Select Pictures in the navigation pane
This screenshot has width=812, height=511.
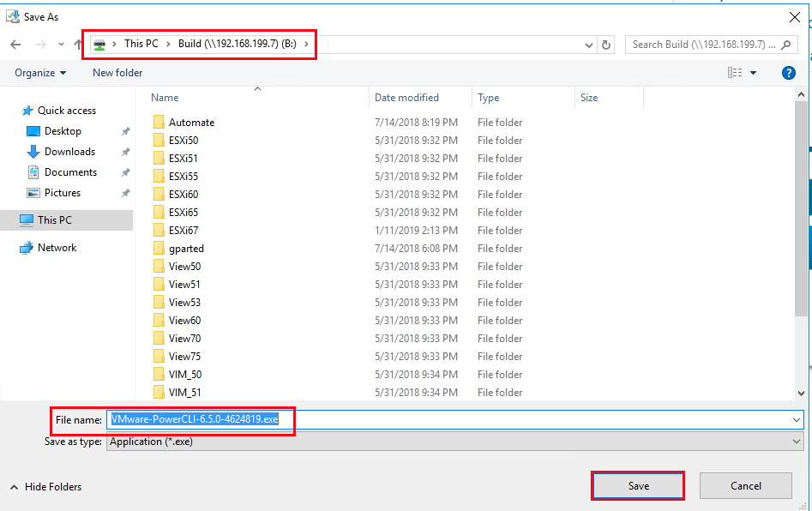pos(62,193)
